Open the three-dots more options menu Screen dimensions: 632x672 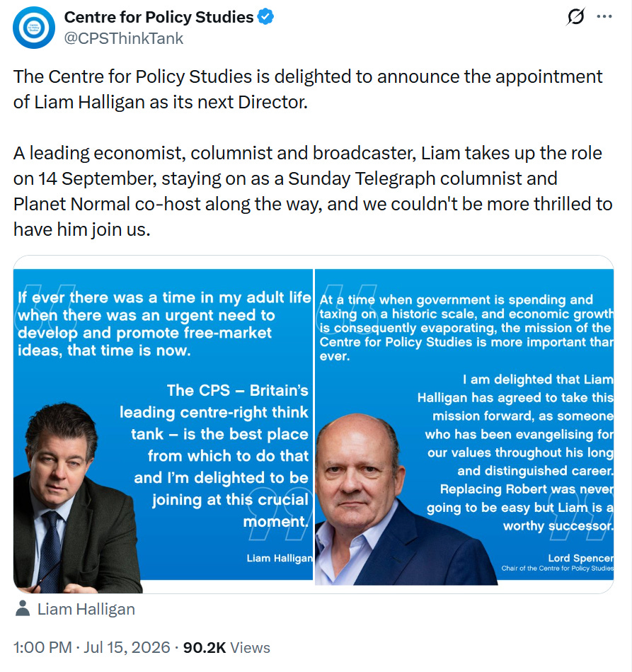(604, 16)
